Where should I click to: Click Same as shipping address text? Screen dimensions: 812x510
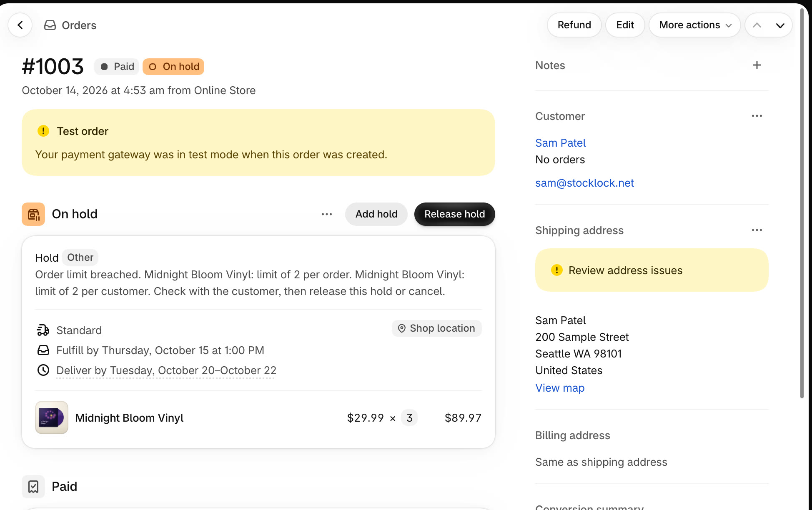(x=601, y=462)
